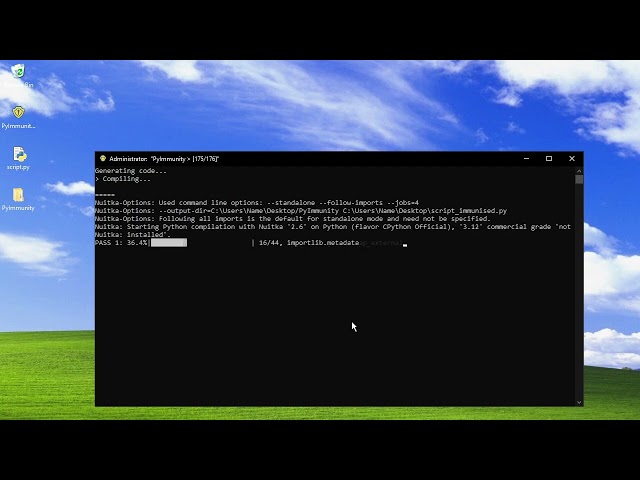Screen dimensions: 640x480
Task: Minimize the Administrator console window
Action: 527,158
